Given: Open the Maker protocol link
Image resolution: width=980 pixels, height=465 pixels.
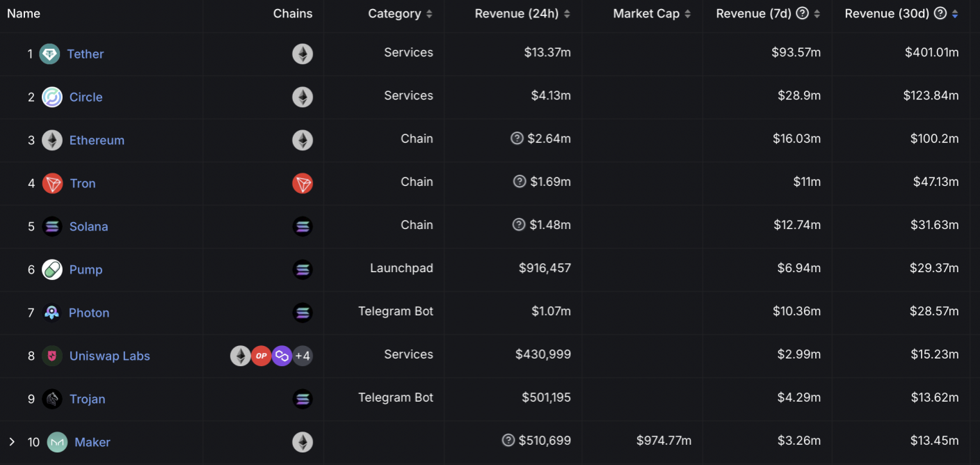Looking at the screenshot, I should coord(93,442).
